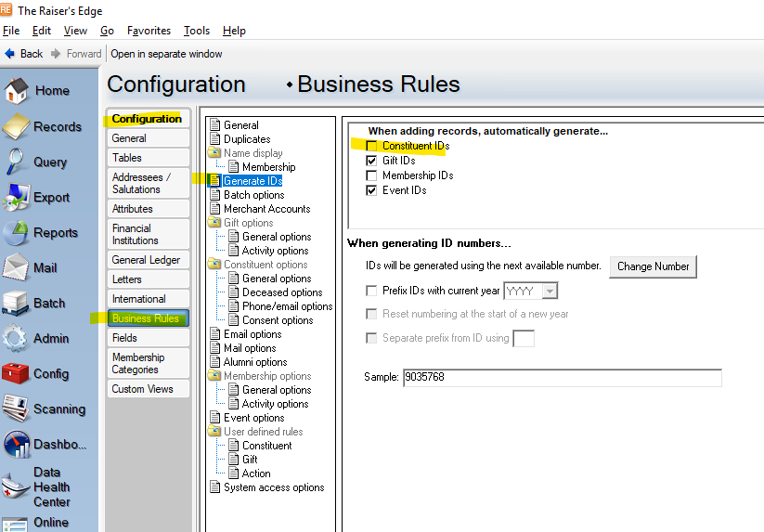Click the Sample ID field
Screen dimensions: 764x532
click(x=563, y=377)
